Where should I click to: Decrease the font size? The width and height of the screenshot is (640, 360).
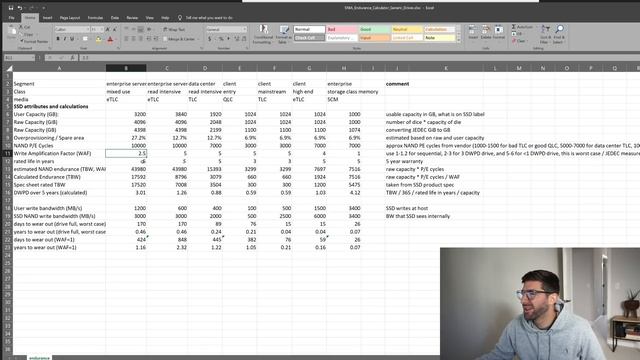coord(115,29)
